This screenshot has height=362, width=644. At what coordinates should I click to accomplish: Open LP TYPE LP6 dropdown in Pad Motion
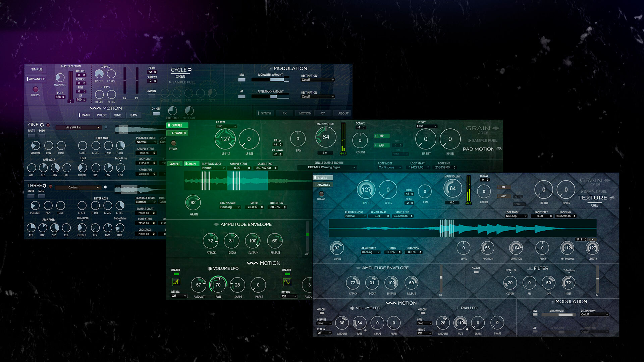coord(226,126)
